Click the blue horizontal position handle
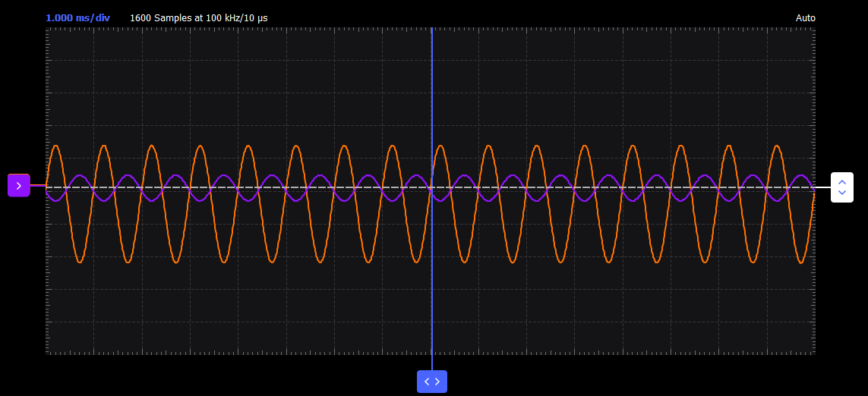 pyautogui.click(x=432, y=382)
